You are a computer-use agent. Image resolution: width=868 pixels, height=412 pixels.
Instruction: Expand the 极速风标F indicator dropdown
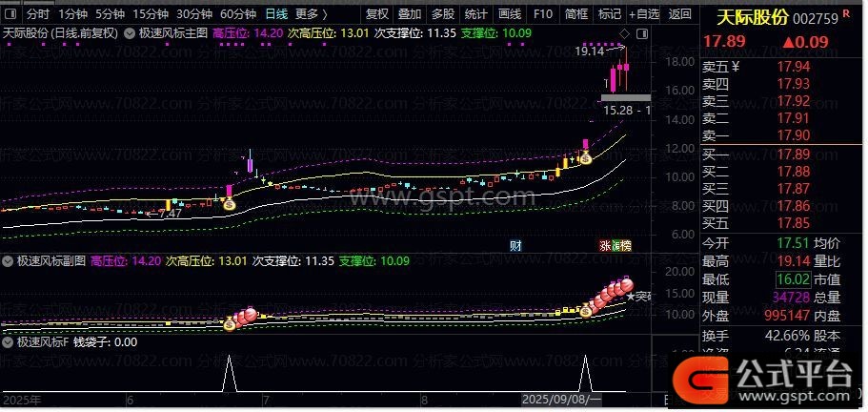9,341
